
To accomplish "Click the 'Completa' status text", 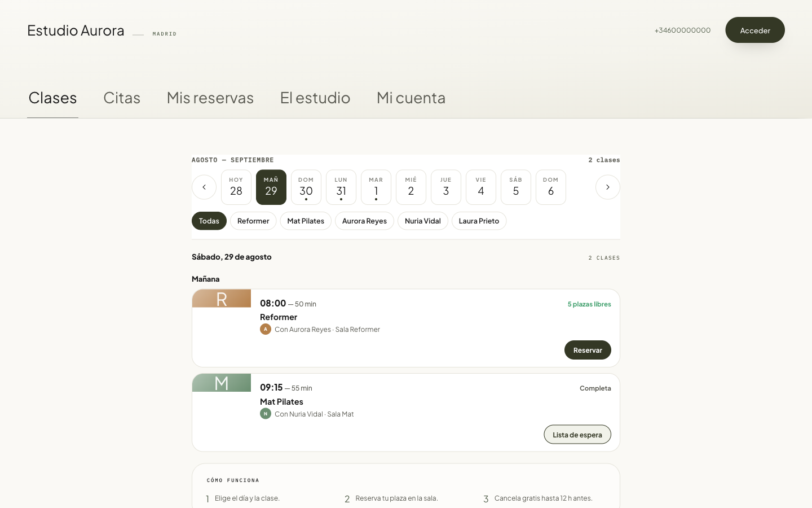I will tap(595, 388).
